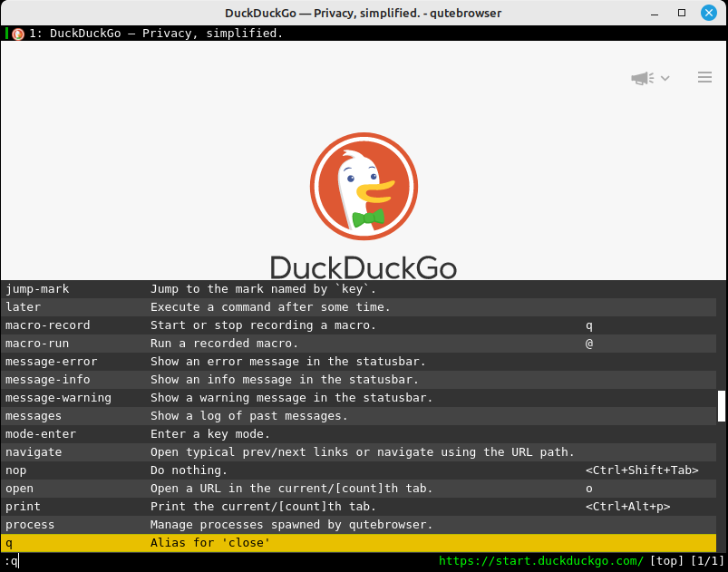Image resolution: width=728 pixels, height=572 pixels.
Task: Choose the macro-run completion row
Action: pyautogui.click(x=358, y=343)
